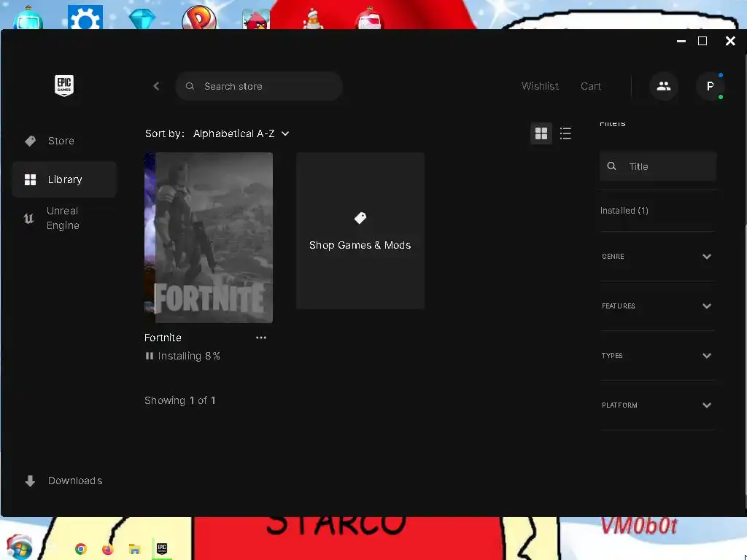747x560 pixels.
Task: Open the Unreal Engine section
Action: point(64,218)
